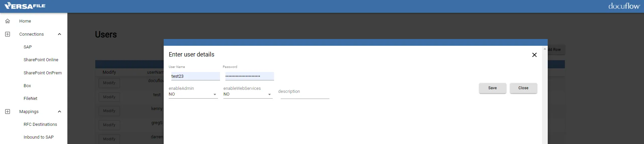644x144 pixels.
Task: Click the Modify column header
Action: click(x=109, y=72)
